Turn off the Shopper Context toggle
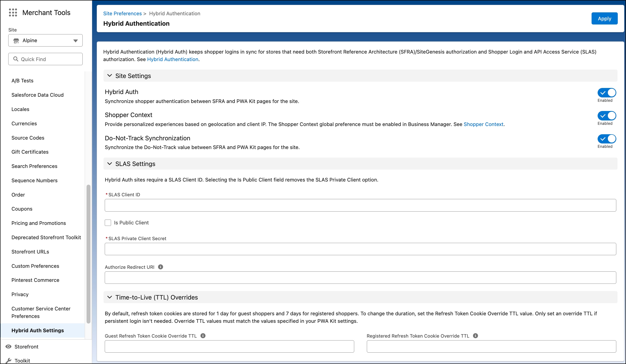The width and height of the screenshot is (626, 364). [x=607, y=116]
